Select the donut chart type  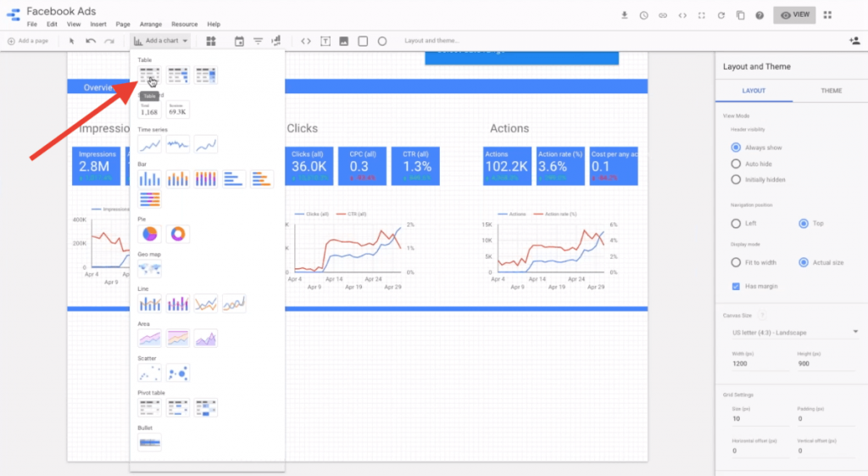coord(178,234)
